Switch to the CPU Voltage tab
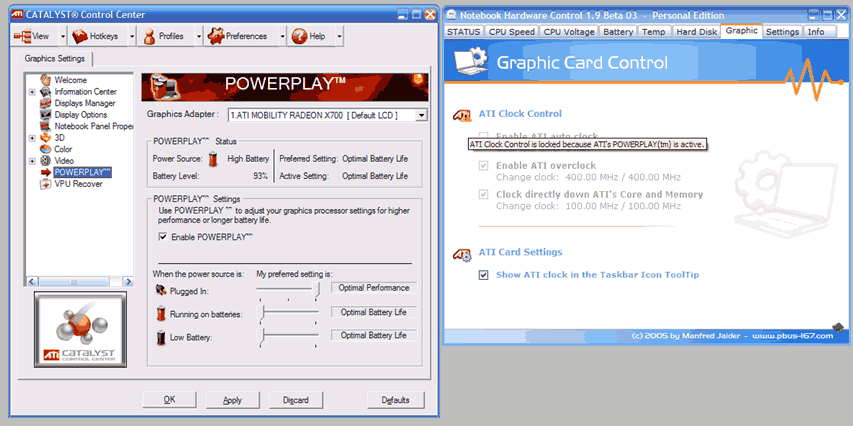 [x=569, y=32]
